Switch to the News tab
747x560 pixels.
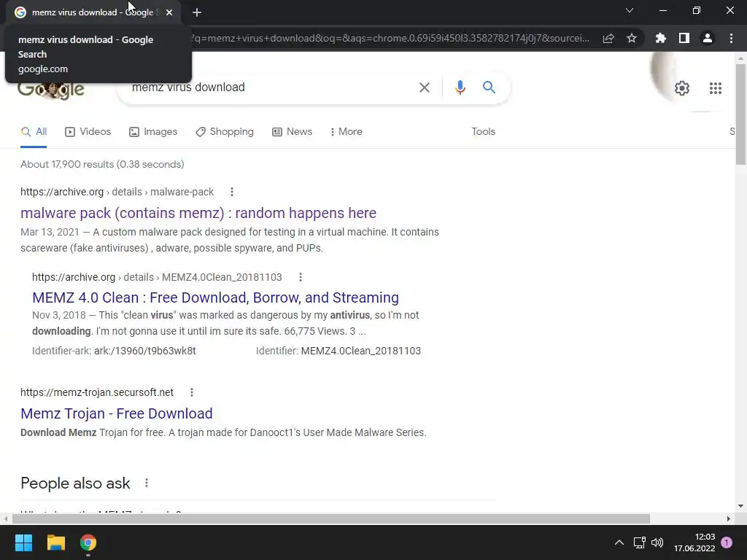(x=293, y=132)
